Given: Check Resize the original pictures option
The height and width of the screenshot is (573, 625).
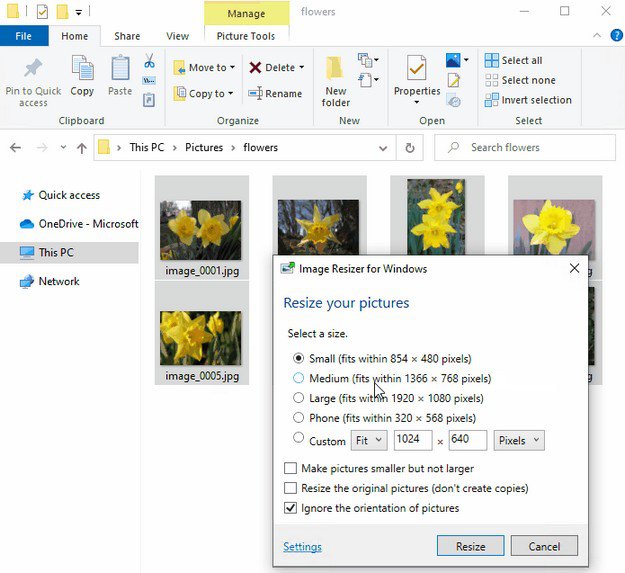Looking at the screenshot, I should click(291, 488).
